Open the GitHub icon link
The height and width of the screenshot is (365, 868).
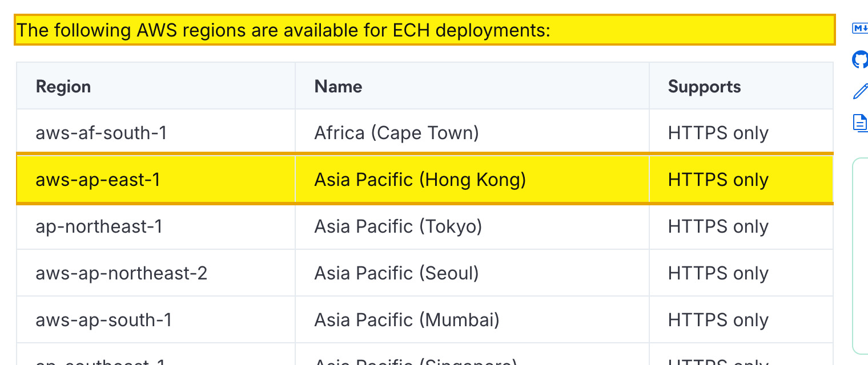tap(861, 59)
